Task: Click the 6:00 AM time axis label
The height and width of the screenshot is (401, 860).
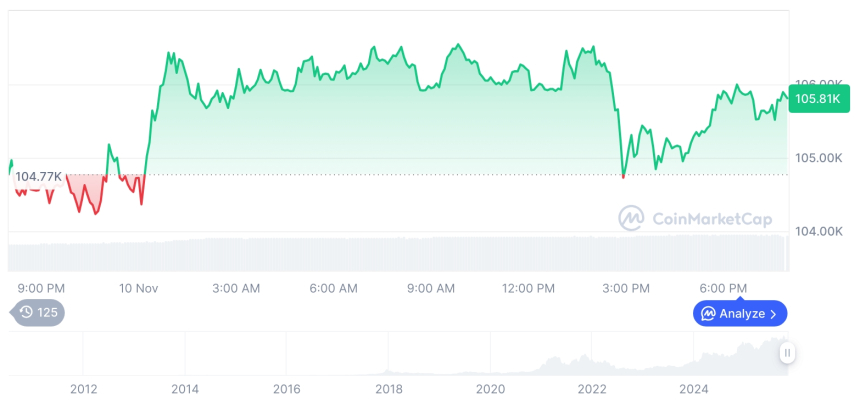Action: [333, 288]
